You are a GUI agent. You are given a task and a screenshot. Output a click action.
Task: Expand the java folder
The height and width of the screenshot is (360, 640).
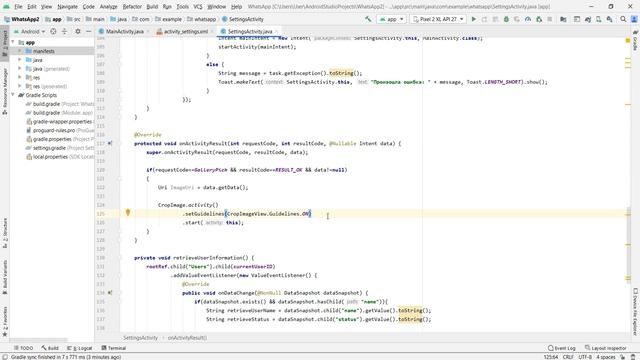(20, 60)
